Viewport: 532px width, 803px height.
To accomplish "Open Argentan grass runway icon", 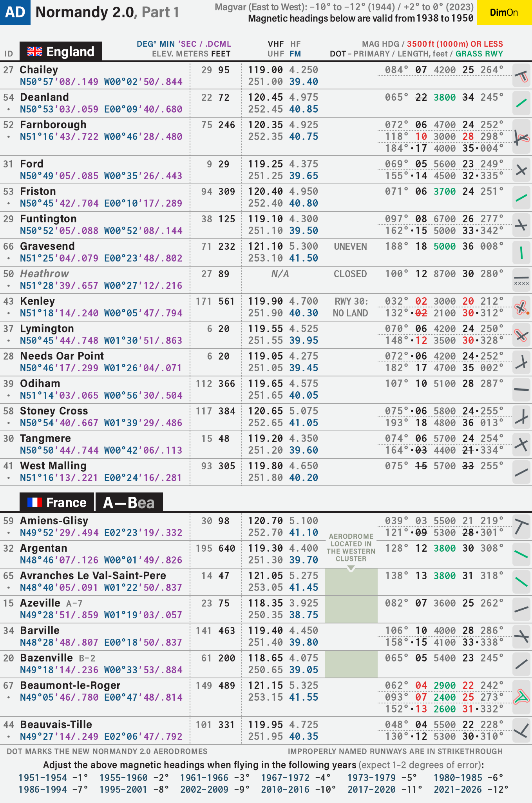I will point(521,554).
